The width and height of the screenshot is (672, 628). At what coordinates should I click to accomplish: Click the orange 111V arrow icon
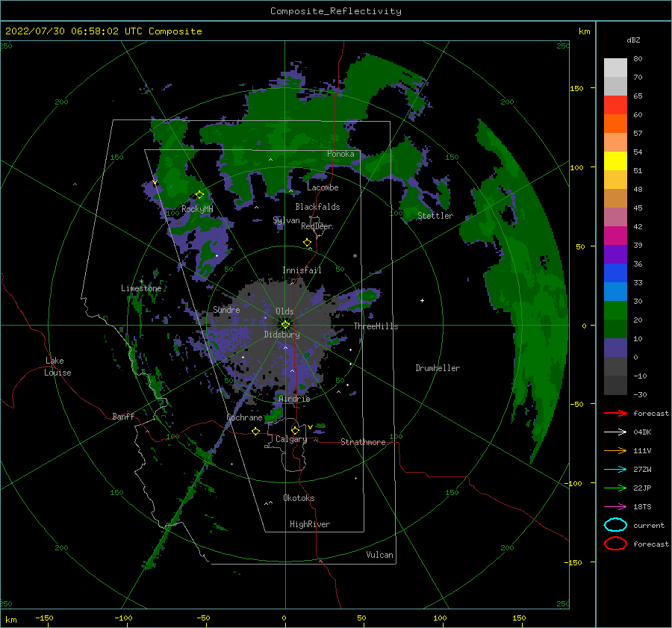tap(615, 450)
